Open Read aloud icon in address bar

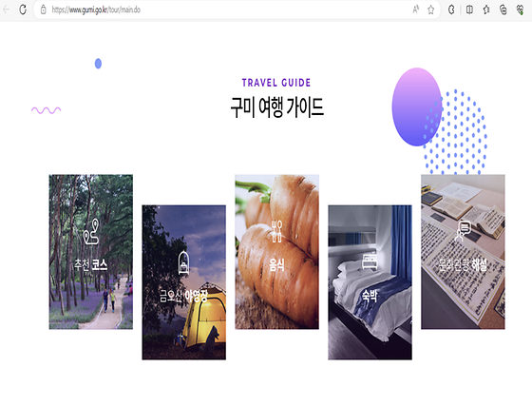pyautogui.click(x=416, y=10)
